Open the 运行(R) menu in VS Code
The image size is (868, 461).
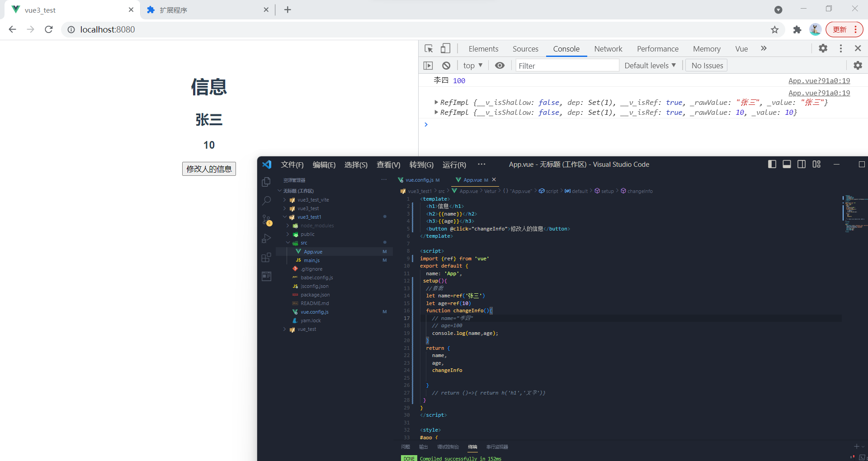tap(454, 165)
